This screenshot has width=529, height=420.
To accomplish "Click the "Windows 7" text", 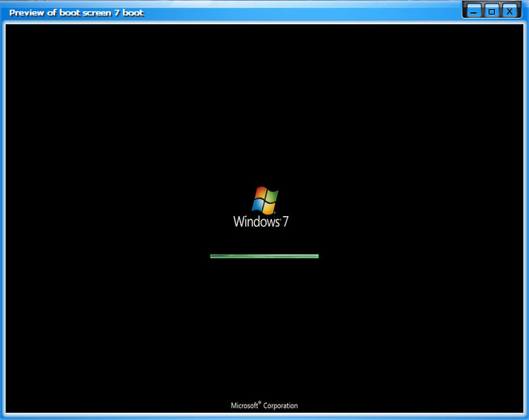I will 260,222.
